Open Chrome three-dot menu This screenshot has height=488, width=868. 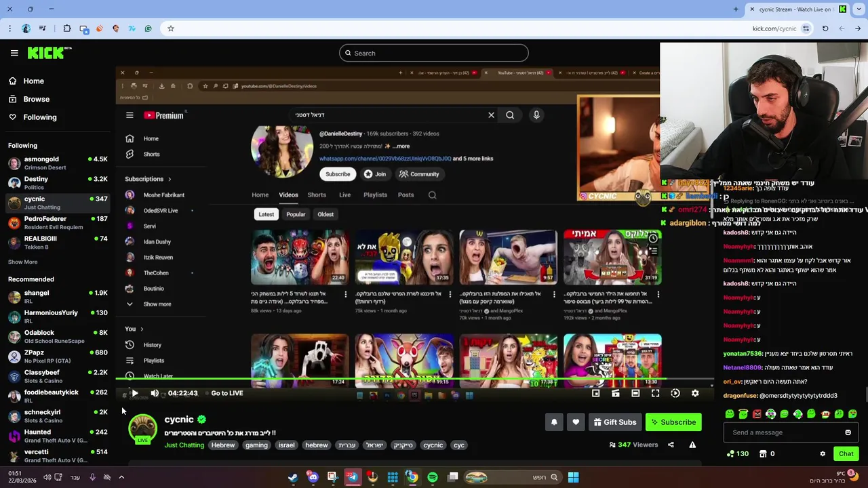(9, 28)
